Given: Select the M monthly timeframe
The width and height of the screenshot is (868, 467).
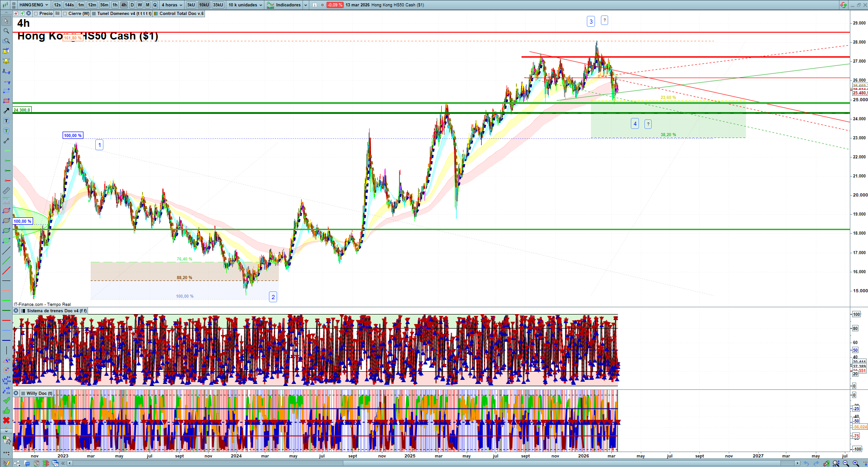Looking at the screenshot, I should click(x=147, y=5).
